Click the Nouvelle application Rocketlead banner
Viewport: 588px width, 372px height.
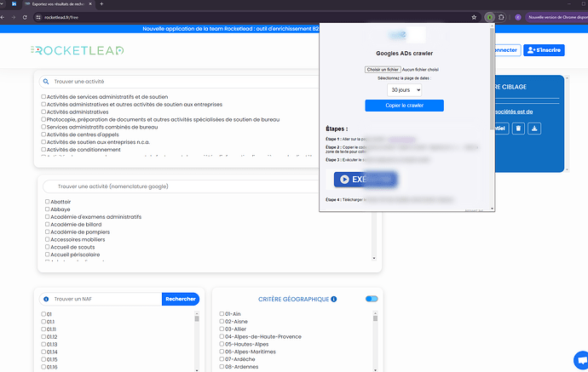(x=231, y=29)
